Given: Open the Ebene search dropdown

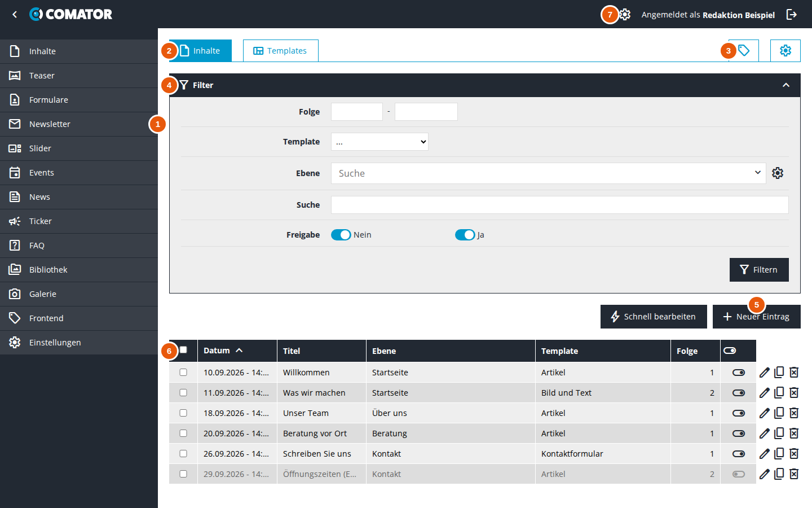Looking at the screenshot, I should click(548, 173).
